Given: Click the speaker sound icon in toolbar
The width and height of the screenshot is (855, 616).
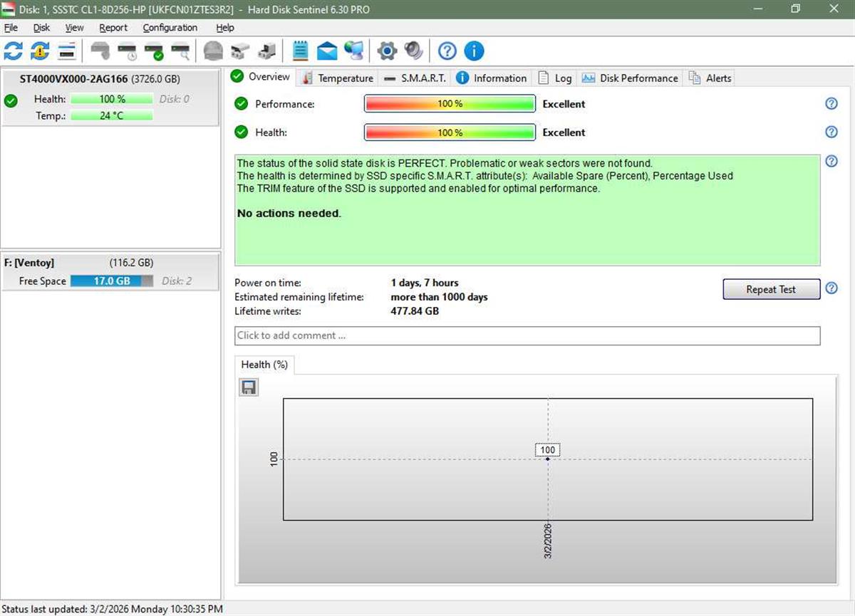Looking at the screenshot, I should (x=413, y=51).
